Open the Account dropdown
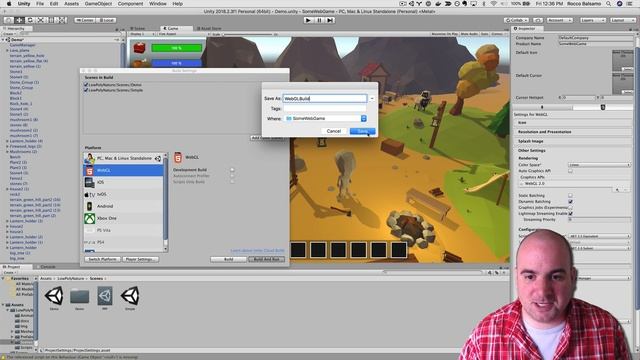The width and height of the screenshot is (640, 360). coord(560,20)
